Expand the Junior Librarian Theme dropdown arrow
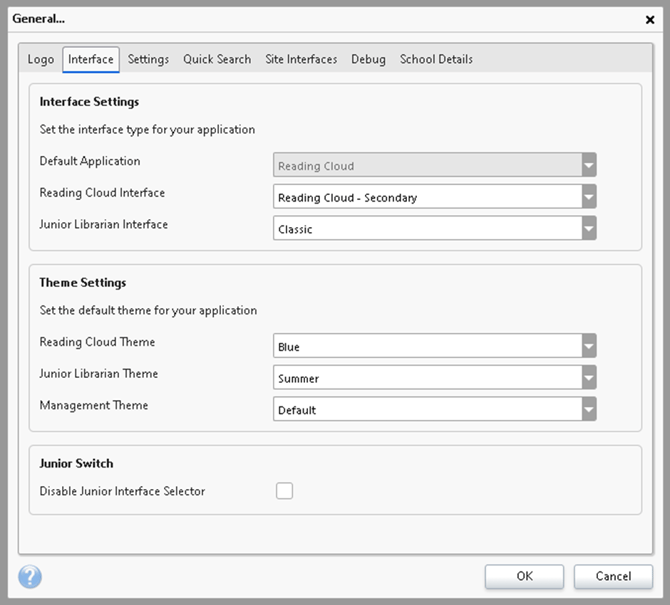Image resolution: width=670 pixels, height=605 pixels. click(x=589, y=377)
